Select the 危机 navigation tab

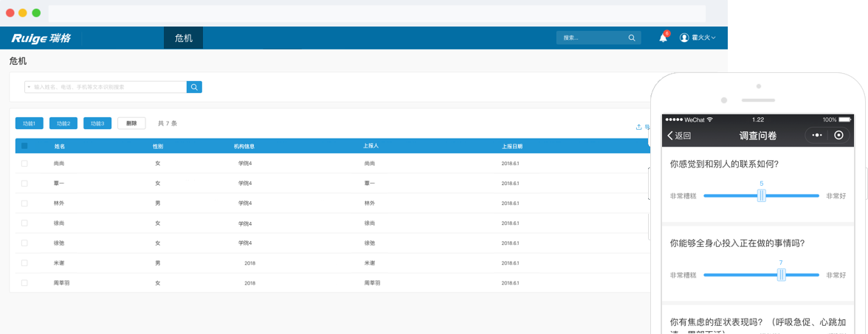[x=183, y=38]
